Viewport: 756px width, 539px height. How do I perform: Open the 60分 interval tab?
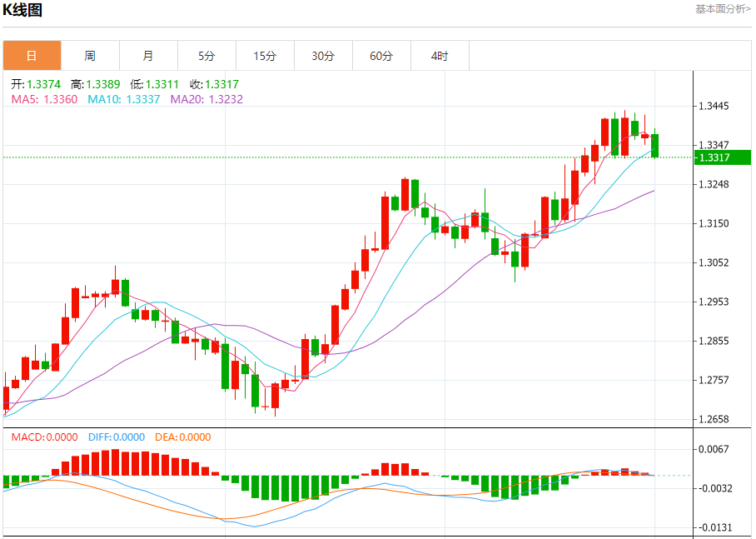(x=382, y=56)
